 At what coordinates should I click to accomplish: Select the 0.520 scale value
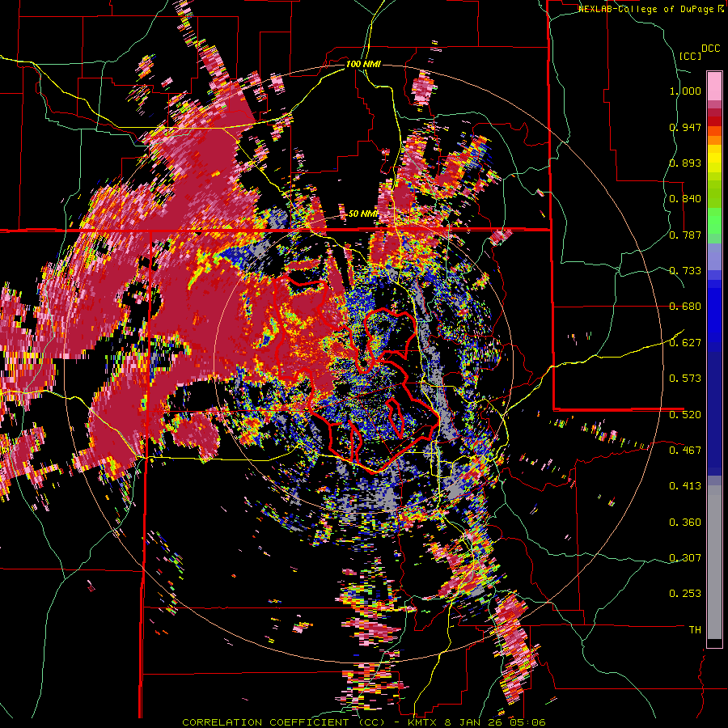[685, 415]
